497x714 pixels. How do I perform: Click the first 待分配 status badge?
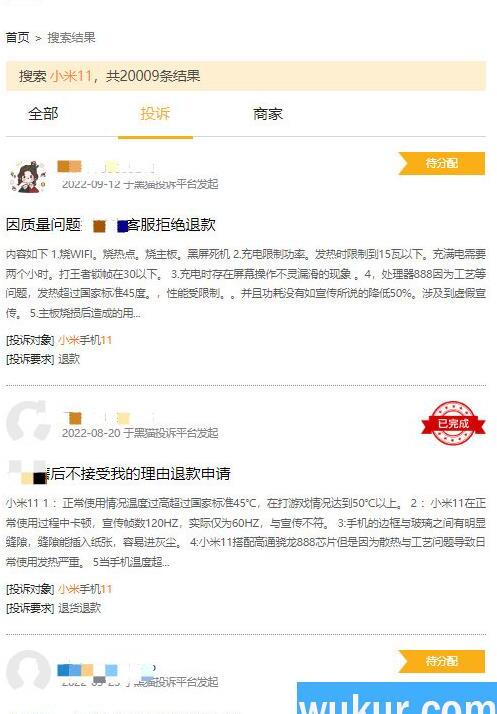[441, 163]
